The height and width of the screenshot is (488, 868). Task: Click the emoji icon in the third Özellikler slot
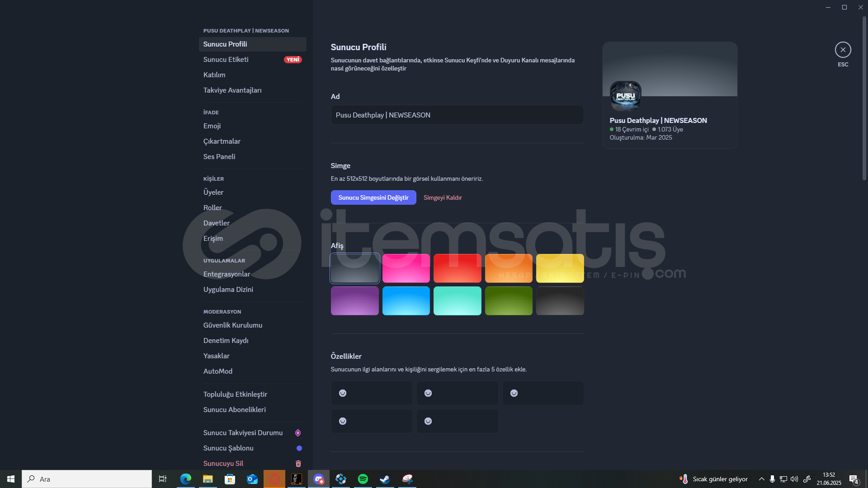point(514,393)
